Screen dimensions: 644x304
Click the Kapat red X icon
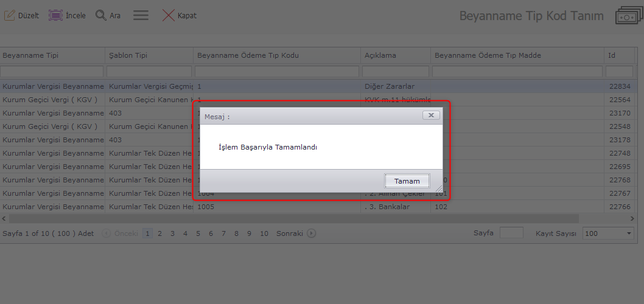point(169,15)
